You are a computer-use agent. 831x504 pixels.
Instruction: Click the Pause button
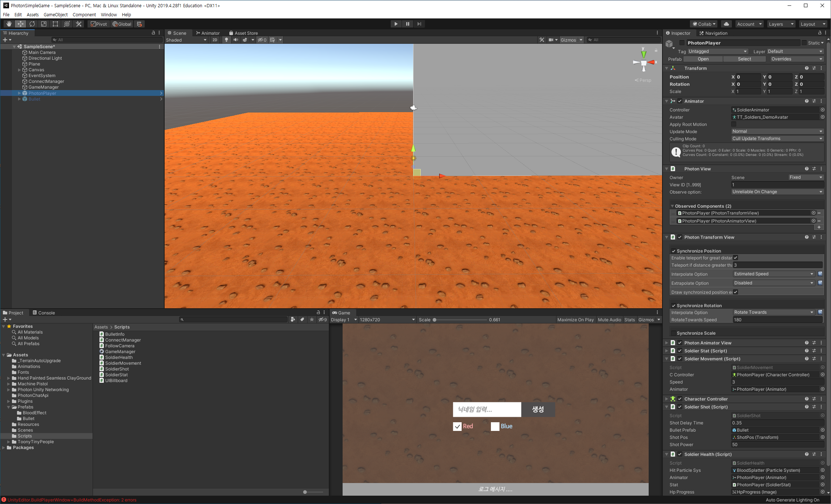click(407, 24)
